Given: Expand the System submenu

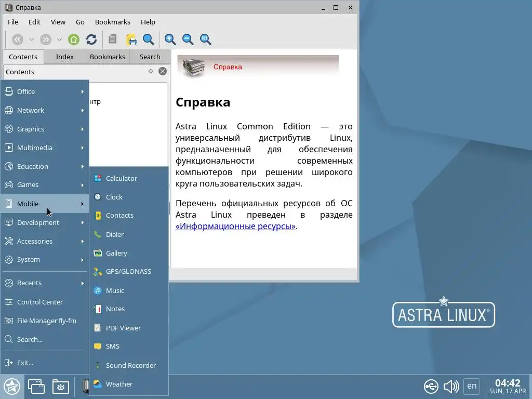Looking at the screenshot, I should pos(45,260).
